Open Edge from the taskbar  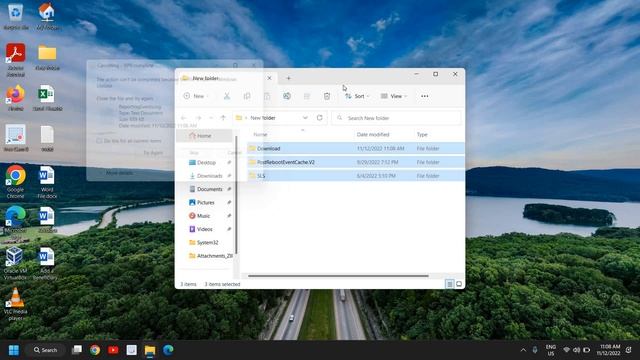pyautogui.click(x=168, y=350)
